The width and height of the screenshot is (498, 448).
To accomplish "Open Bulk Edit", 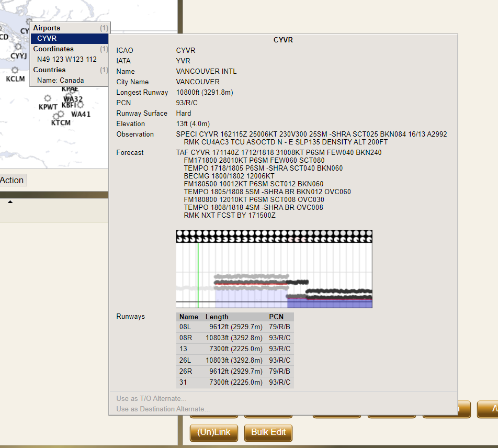I will pyautogui.click(x=268, y=433).
